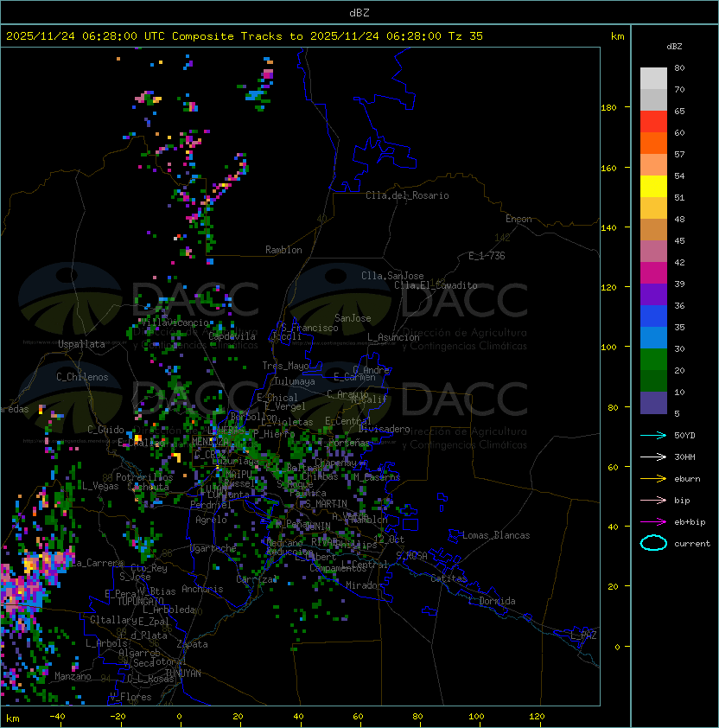719x728 pixels.
Task: Click the white 30HM arrow legend symbol
Action: (x=653, y=457)
